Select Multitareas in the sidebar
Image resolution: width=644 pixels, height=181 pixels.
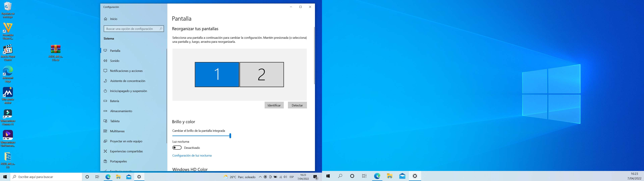(117, 131)
